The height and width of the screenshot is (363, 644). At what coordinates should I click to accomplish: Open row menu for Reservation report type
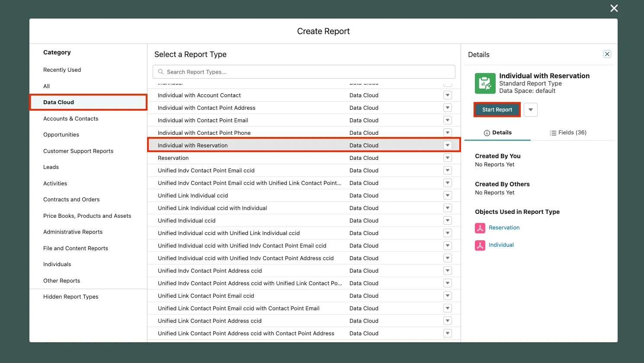[448, 158]
